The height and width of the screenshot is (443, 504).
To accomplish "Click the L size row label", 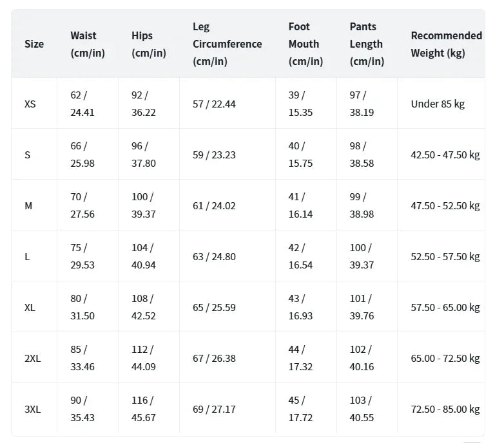I will point(27,256).
